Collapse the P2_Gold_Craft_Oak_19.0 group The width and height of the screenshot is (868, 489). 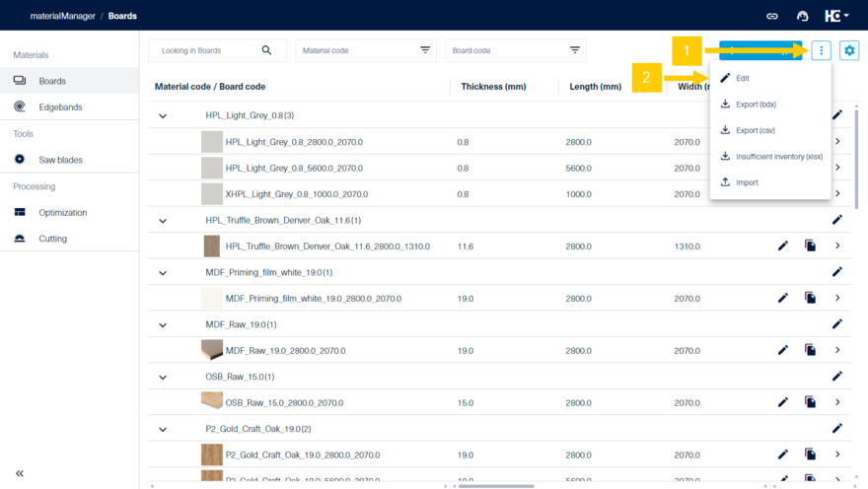tap(163, 430)
